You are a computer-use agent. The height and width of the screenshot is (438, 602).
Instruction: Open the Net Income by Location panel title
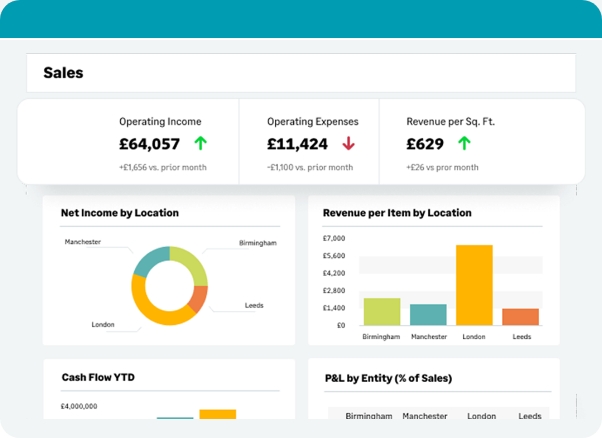click(119, 213)
